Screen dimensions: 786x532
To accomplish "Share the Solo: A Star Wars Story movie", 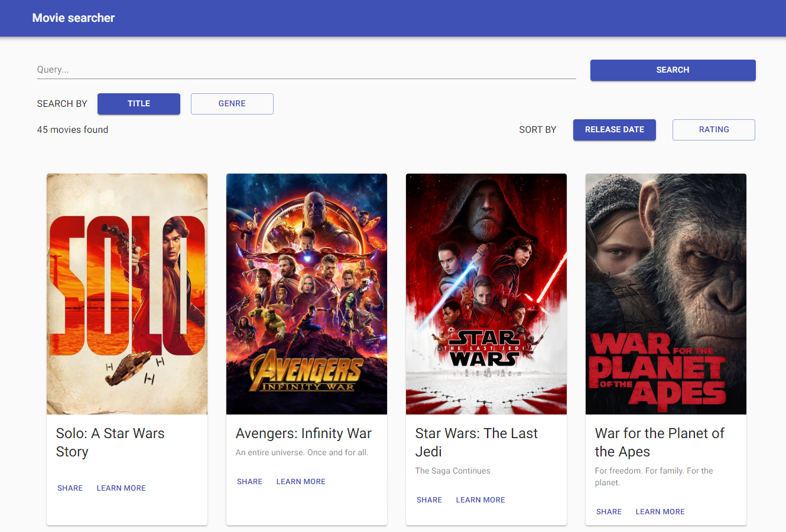I will 70,488.
